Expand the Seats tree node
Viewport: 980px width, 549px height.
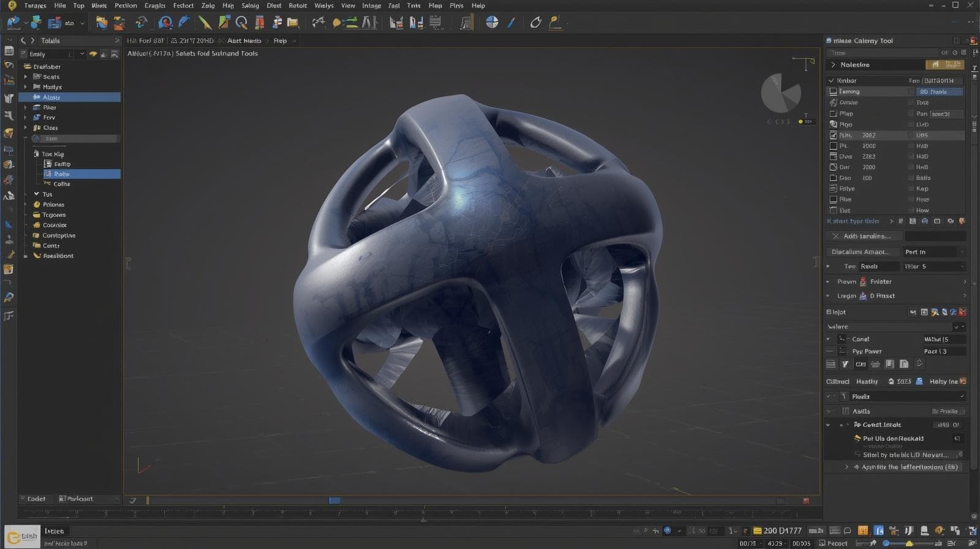click(x=26, y=77)
